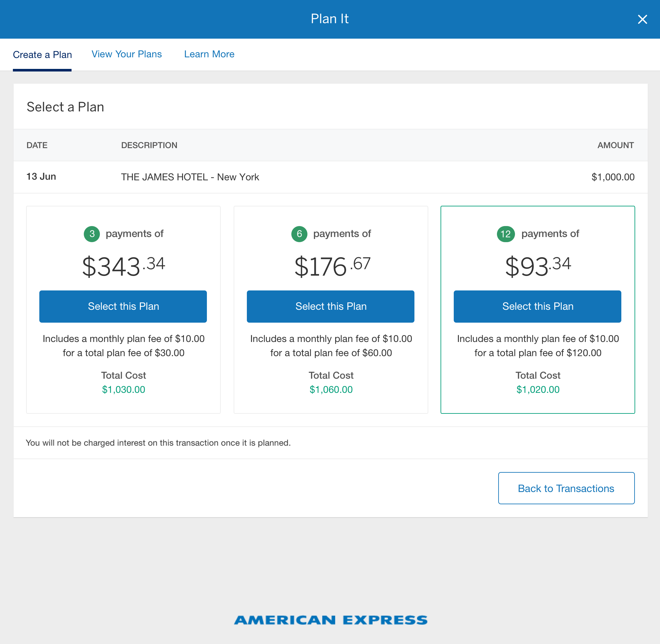Select the 12-payment plan of $93.34
Screen dimensions: 660x644
[x=537, y=306]
